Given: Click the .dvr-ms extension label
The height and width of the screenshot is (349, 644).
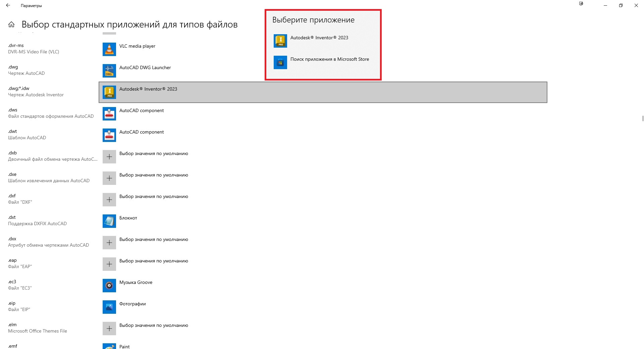Looking at the screenshot, I should pos(16,45).
